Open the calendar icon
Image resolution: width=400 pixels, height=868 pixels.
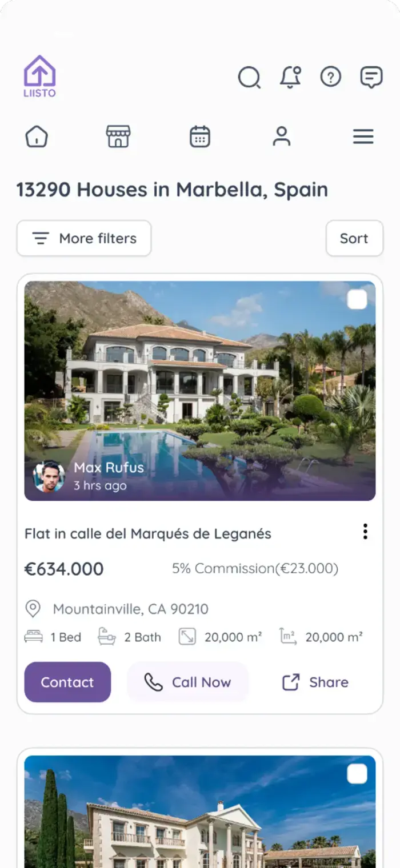coord(200,136)
